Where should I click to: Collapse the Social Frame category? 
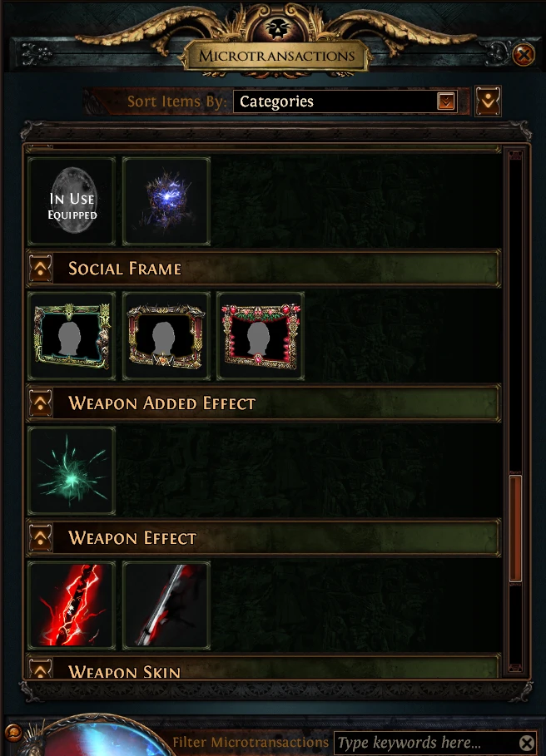point(41,268)
